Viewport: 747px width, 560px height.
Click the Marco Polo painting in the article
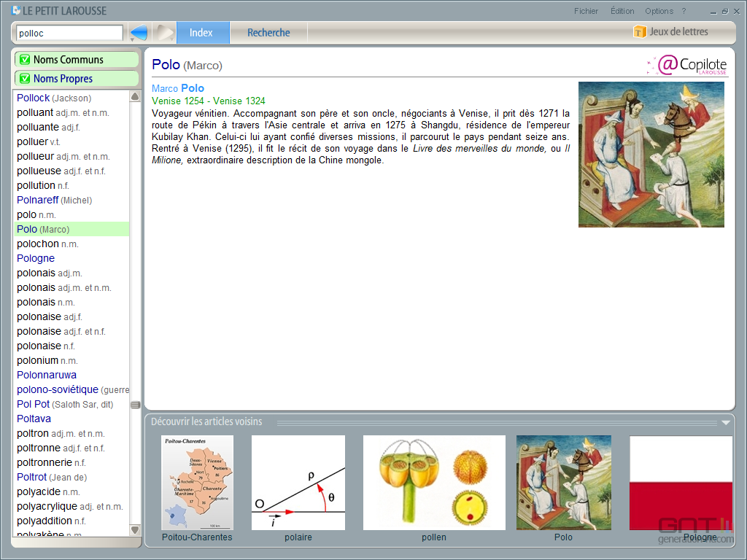click(x=651, y=155)
